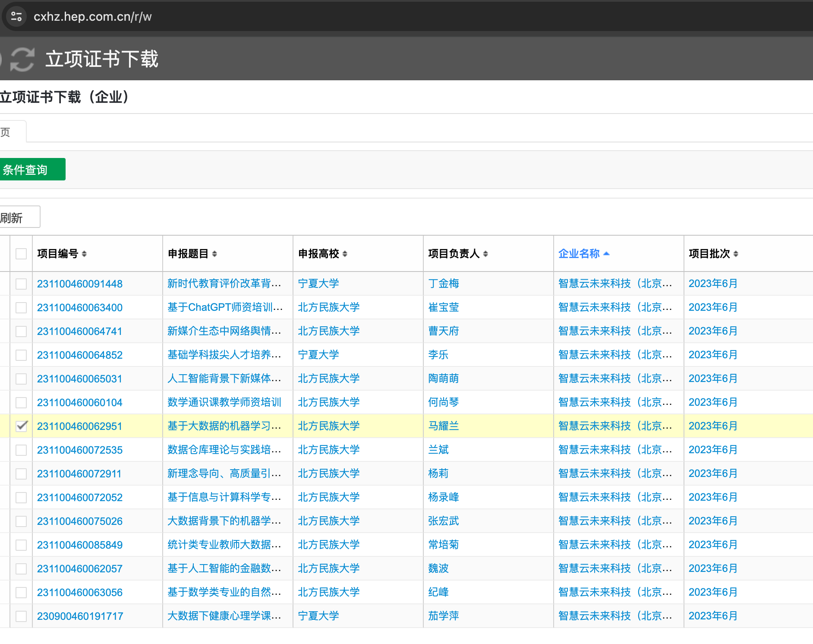Click the site info icon in address bar
Viewport: 813px width, 644px height.
(16, 16)
